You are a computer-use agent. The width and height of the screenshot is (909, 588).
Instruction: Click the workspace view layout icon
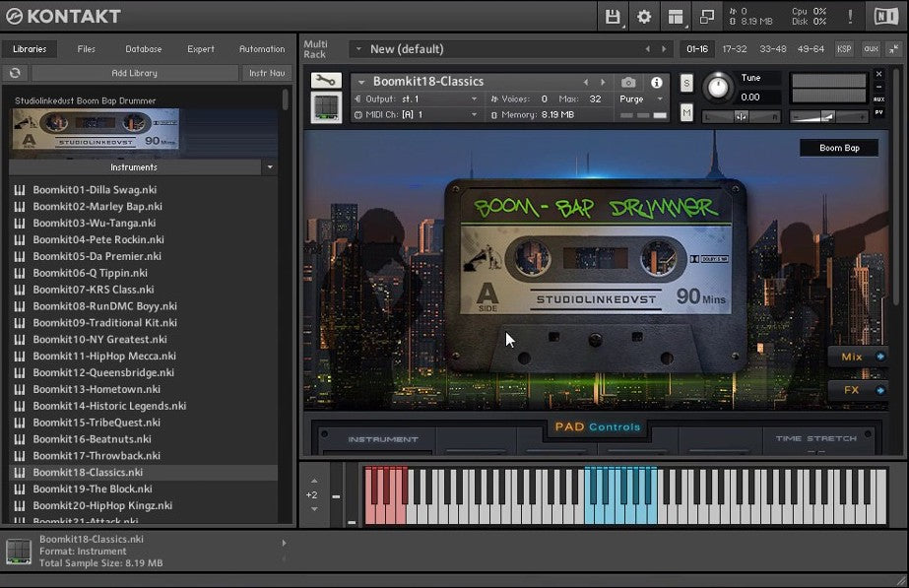675,17
